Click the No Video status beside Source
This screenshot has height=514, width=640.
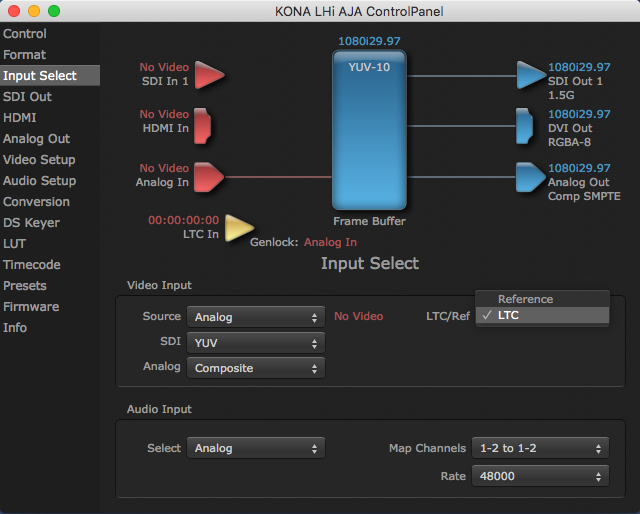coord(359,316)
